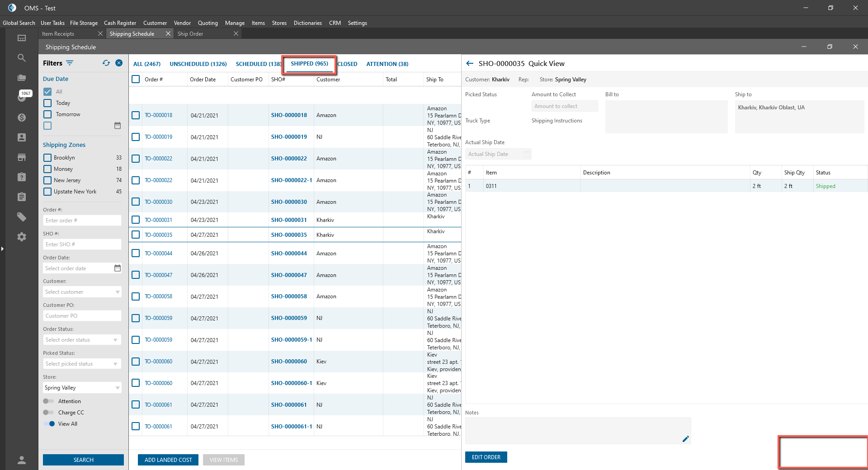Screen dimensions: 868x470
Task: Enable the Brooklyn shipping zone checkbox
Action: tap(47, 158)
